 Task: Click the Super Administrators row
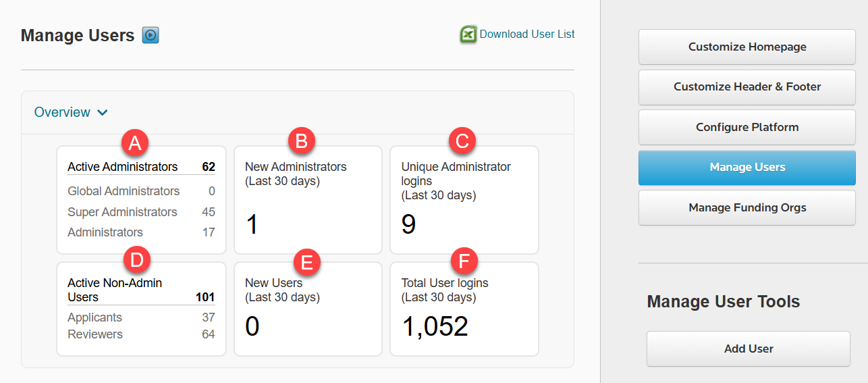coord(141,212)
